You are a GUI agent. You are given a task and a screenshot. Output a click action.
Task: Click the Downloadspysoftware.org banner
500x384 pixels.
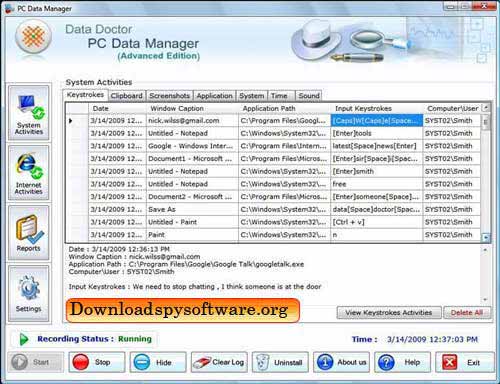pyautogui.click(x=183, y=310)
